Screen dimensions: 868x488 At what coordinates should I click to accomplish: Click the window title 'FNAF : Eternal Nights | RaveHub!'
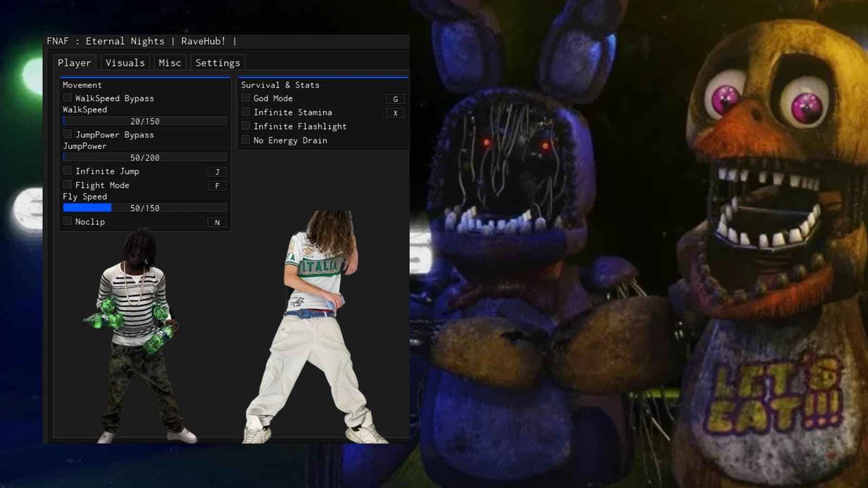pos(136,41)
